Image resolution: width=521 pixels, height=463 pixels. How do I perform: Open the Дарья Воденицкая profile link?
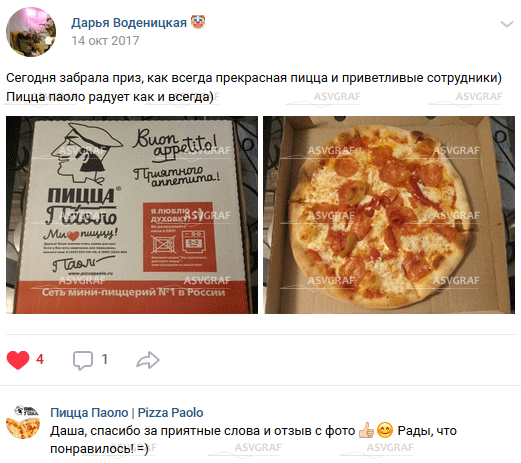click(x=129, y=23)
